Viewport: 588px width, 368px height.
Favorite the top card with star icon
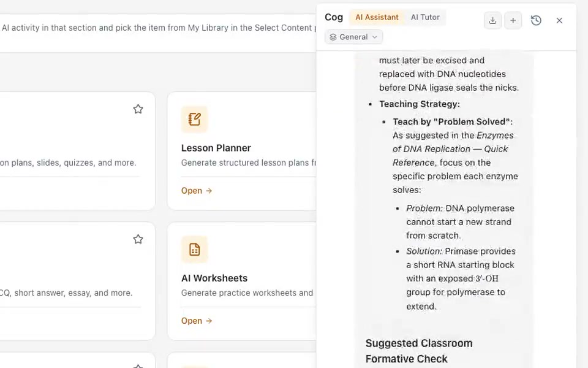click(138, 109)
